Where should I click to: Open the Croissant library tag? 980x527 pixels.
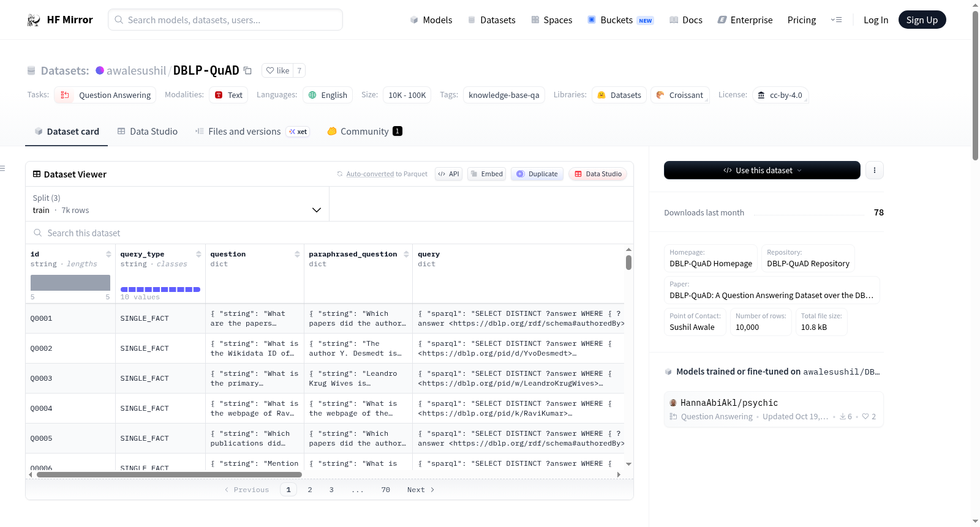point(680,95)
